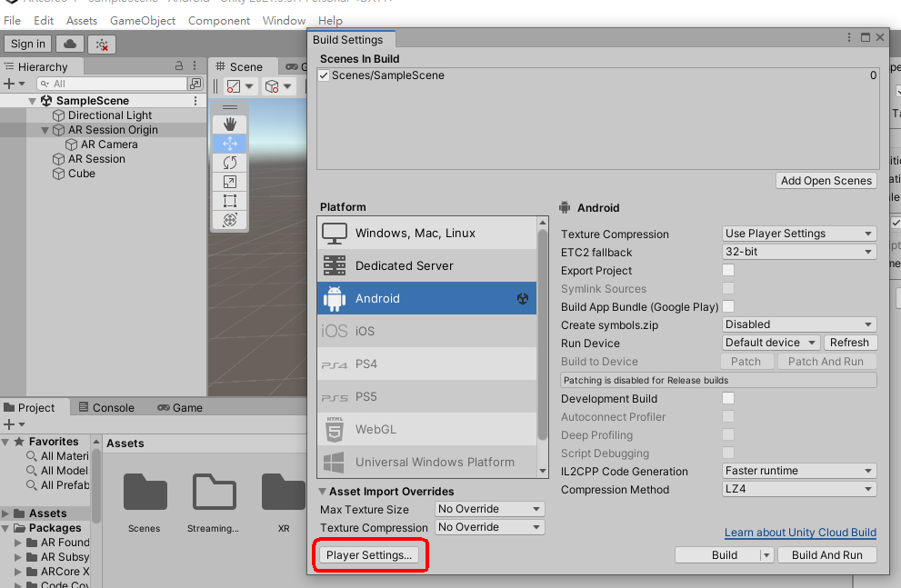Viewport: 901px width, 588px height.
Task: Open SampleScene options kebab menu
Action: point(195,101)
